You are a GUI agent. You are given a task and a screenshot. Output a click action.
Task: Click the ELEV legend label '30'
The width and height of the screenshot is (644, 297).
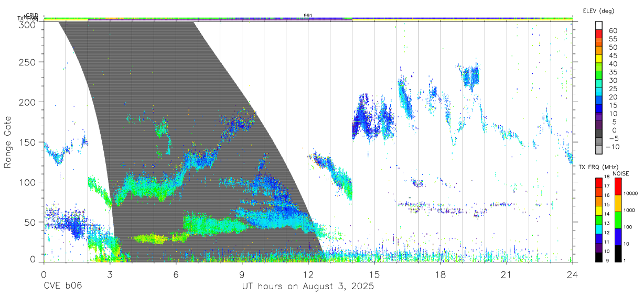click(x=613, y=80)
